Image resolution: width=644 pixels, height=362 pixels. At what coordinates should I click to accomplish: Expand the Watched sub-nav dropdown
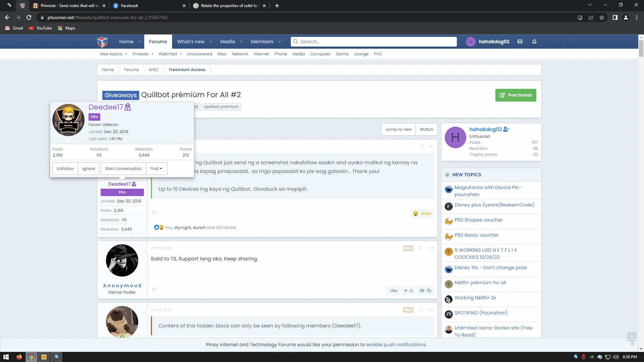coord(181,54)
